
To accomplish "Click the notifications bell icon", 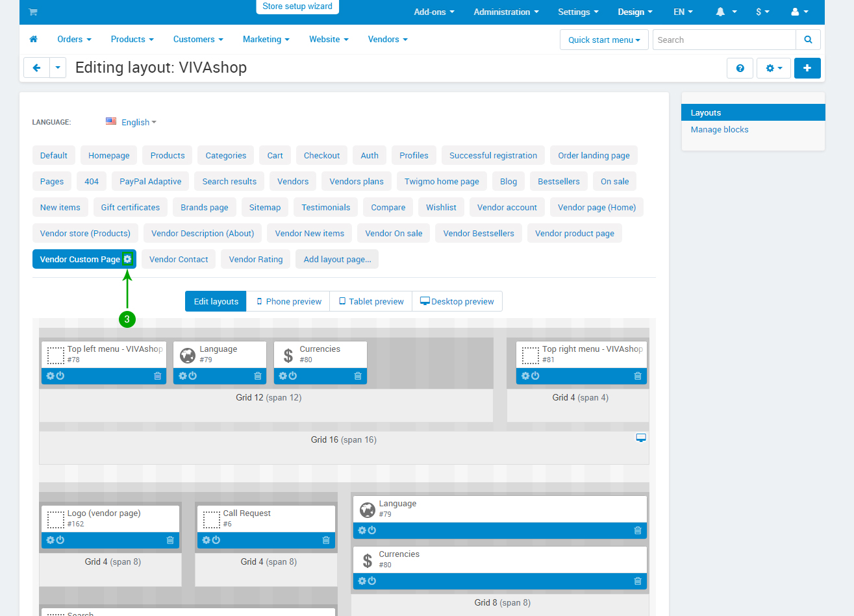I will pos(720,12).
